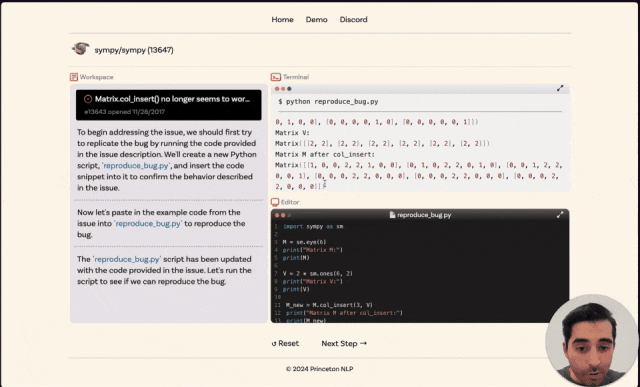Click 'Matrix M after col_insert:' terminal line
The image size is (640, 387).
(x=325, y=154)
